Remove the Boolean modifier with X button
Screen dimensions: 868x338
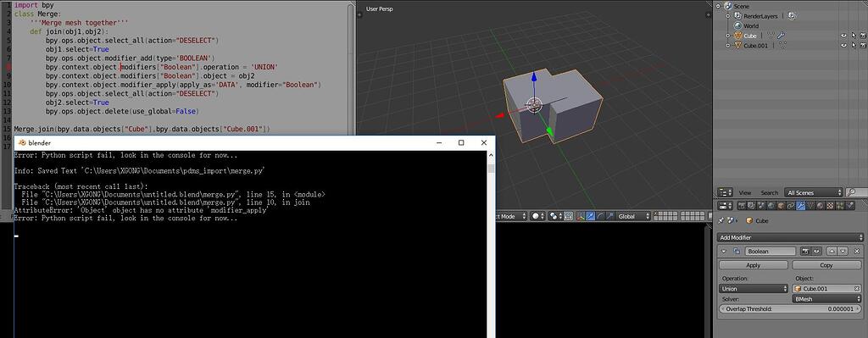pos(857,251)
